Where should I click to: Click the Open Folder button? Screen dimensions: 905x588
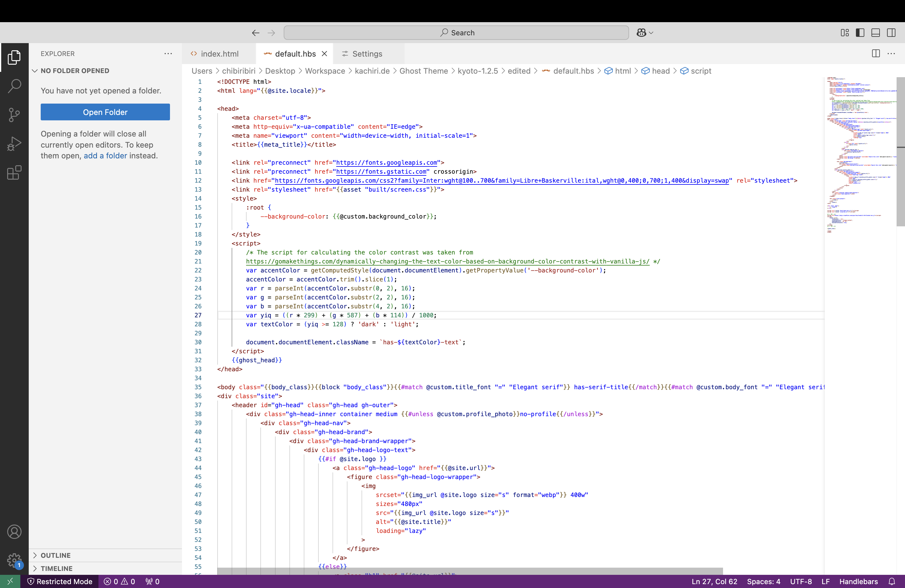[x=105, y=112]
